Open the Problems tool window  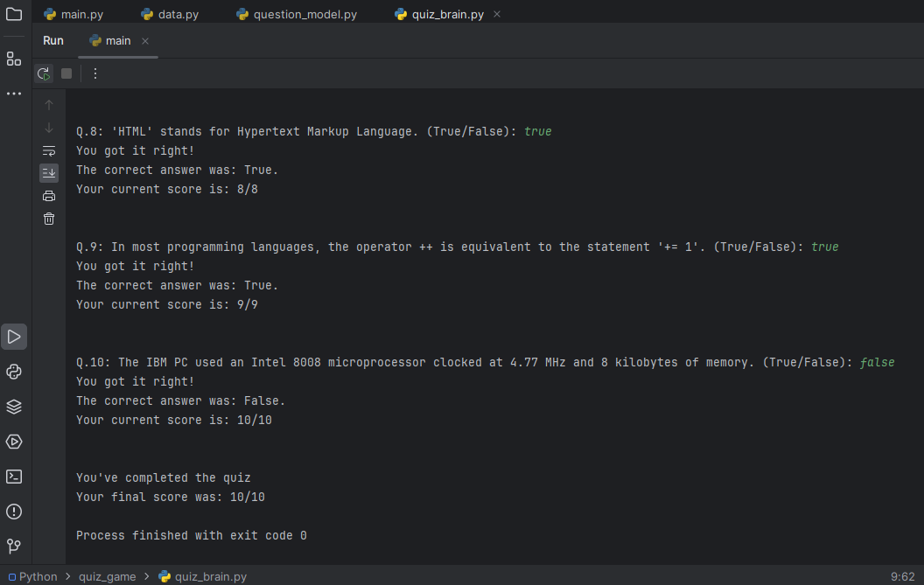pyautogui.click(x=14, y=512)
